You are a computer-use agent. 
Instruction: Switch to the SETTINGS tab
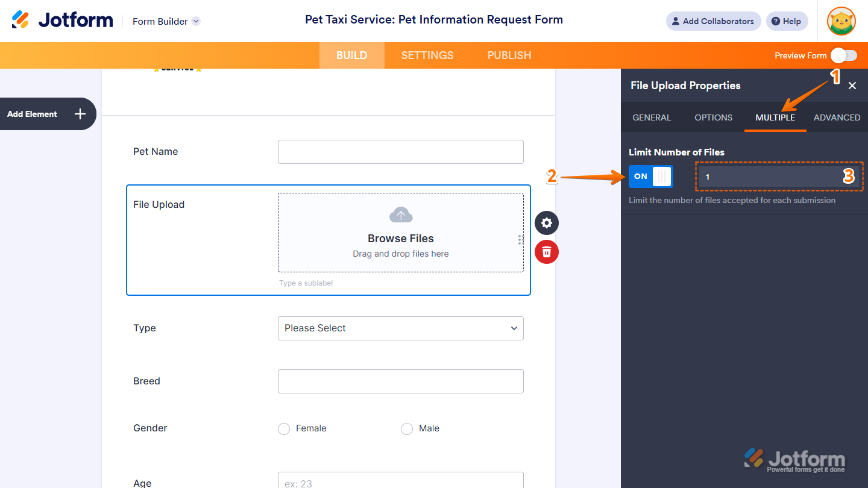point(427,55)
